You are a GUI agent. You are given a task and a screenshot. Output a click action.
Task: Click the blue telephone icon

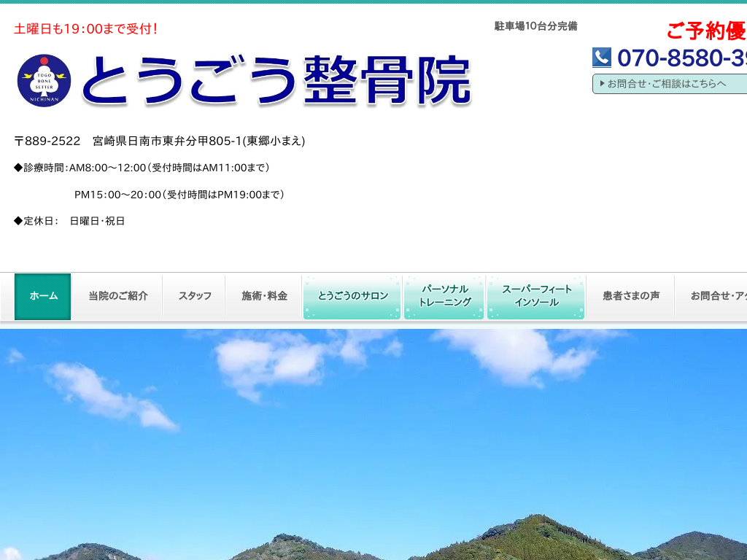(602, 58)
